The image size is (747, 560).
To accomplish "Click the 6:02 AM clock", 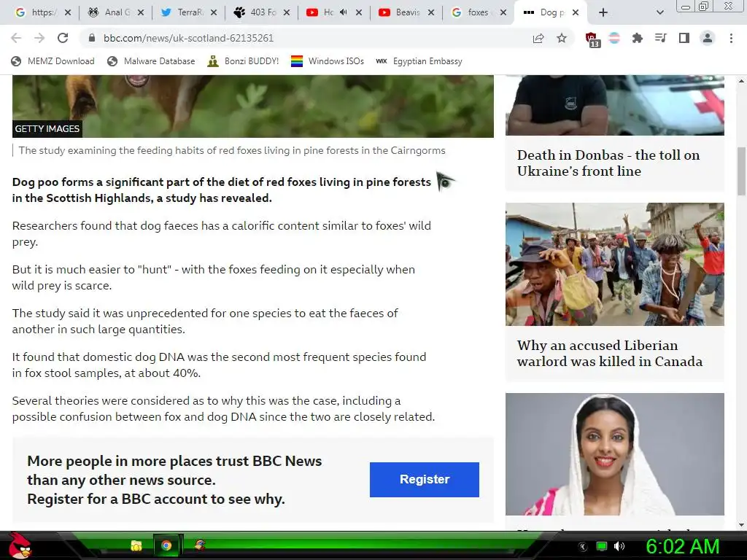I will (x=682, y=546).
